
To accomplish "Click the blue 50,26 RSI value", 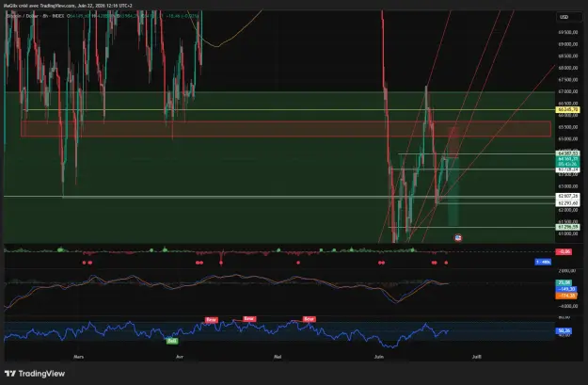I will click(564, 330).
